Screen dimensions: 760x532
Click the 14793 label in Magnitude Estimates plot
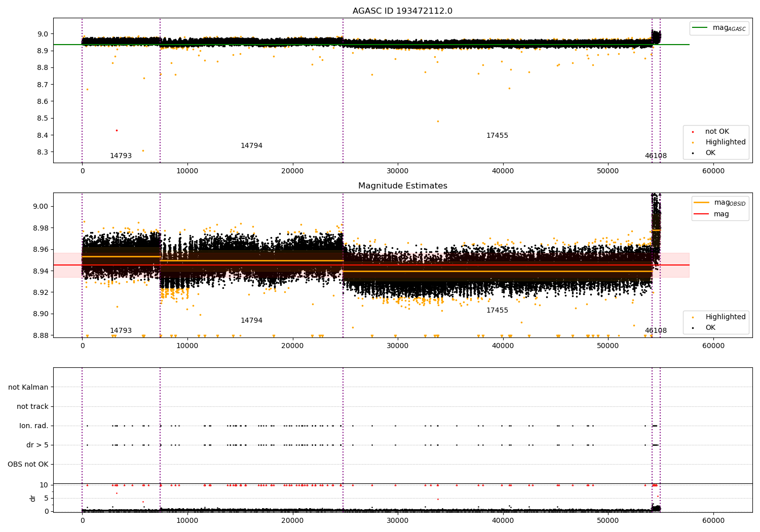[x=121, y=331]
